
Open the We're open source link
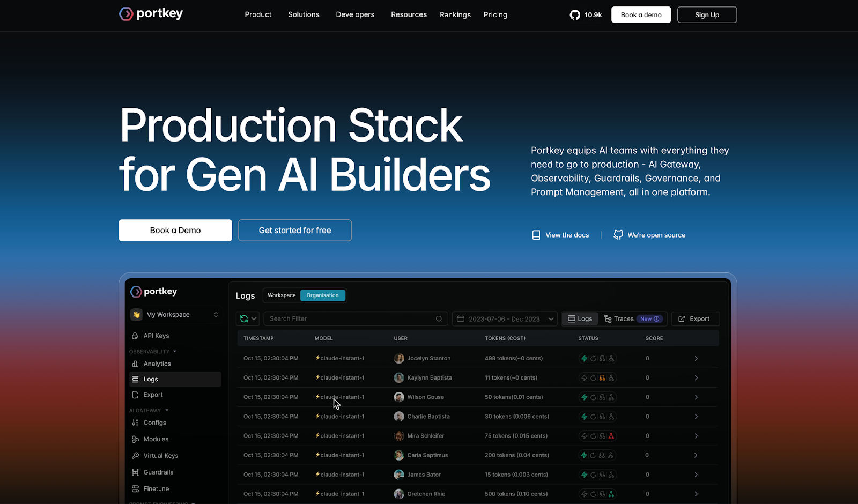(x=656, y=235)
